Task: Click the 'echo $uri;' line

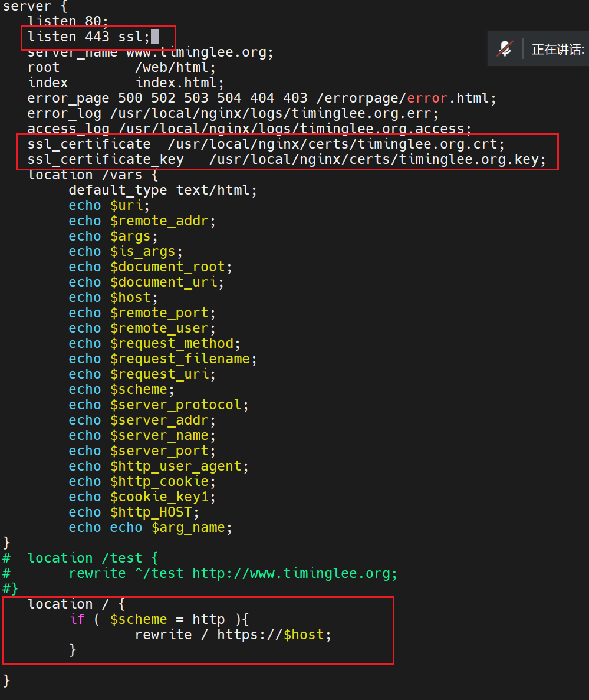Action: [109, 205]
